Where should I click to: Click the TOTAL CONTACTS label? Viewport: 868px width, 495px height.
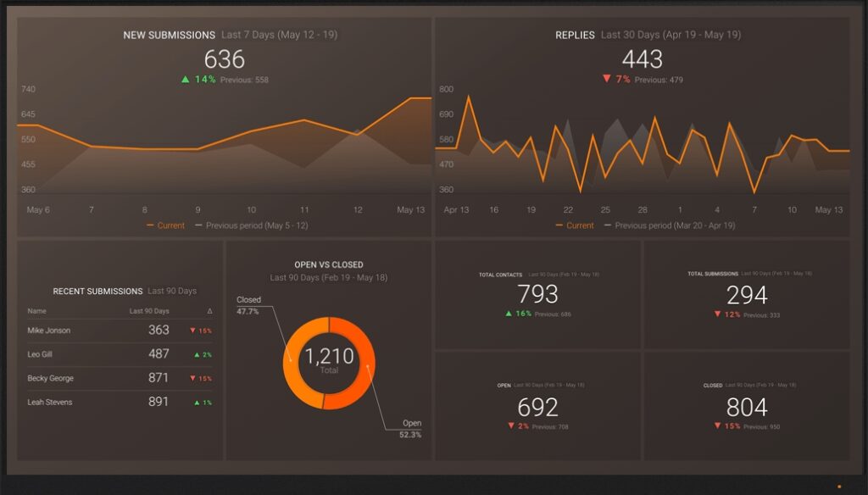[x=500, y=275]
